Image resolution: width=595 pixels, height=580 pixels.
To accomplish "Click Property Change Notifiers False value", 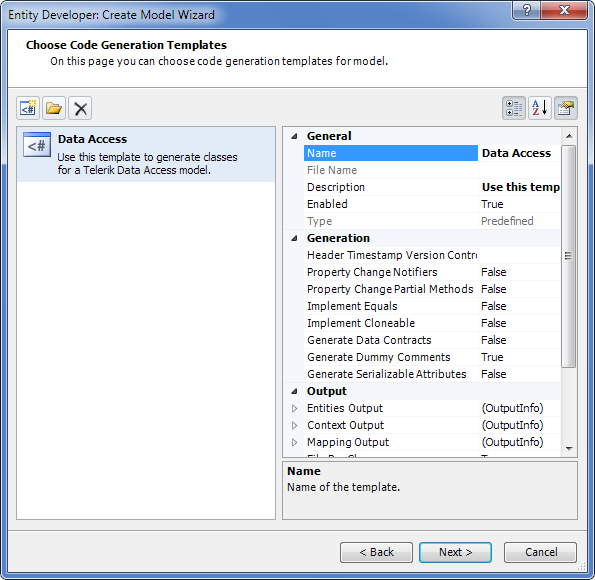I will (519, 272).
